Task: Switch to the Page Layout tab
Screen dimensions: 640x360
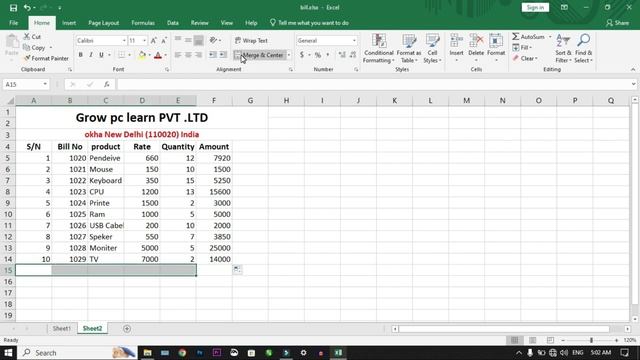Action: point(104,23)
